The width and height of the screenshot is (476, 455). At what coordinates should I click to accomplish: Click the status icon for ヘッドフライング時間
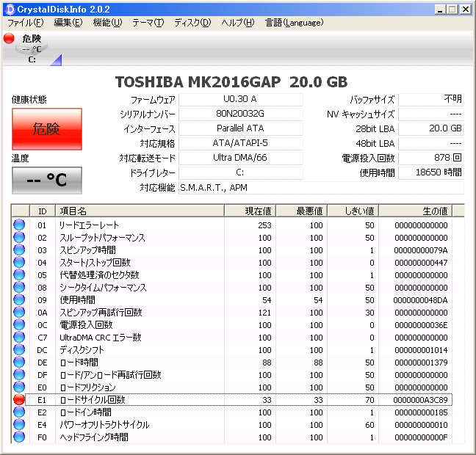[19, 437]
